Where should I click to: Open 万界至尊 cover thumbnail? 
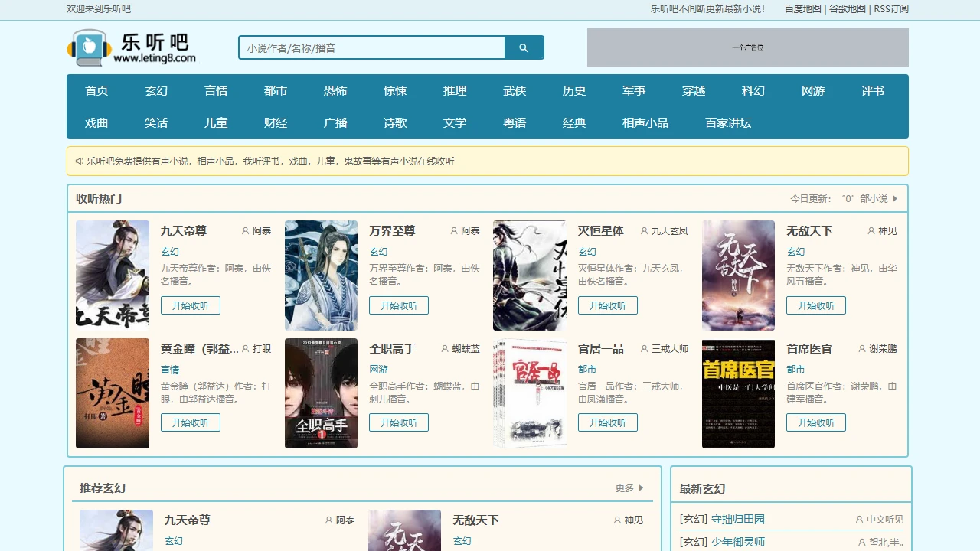[321, 275]
